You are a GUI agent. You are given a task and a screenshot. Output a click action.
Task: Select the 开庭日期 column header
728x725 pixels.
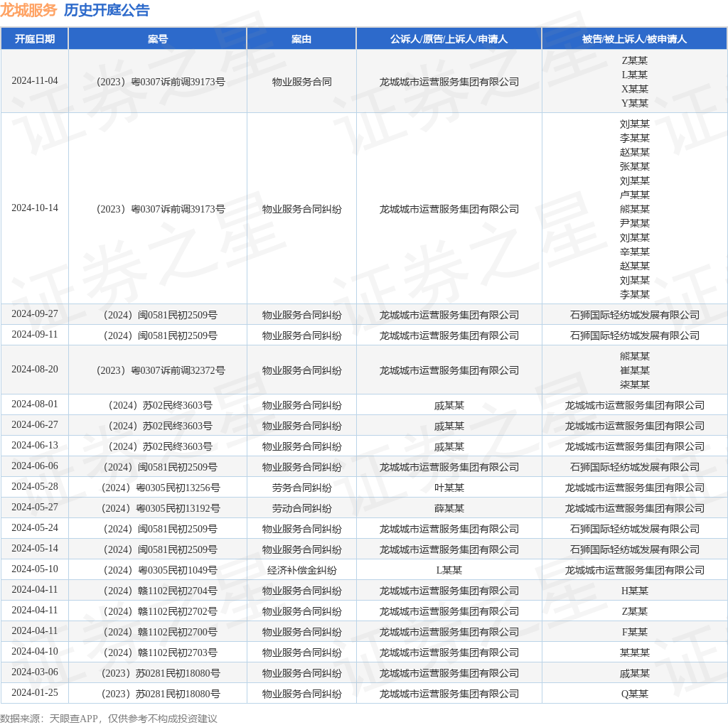pyautogui.click(x=35, y=39)
